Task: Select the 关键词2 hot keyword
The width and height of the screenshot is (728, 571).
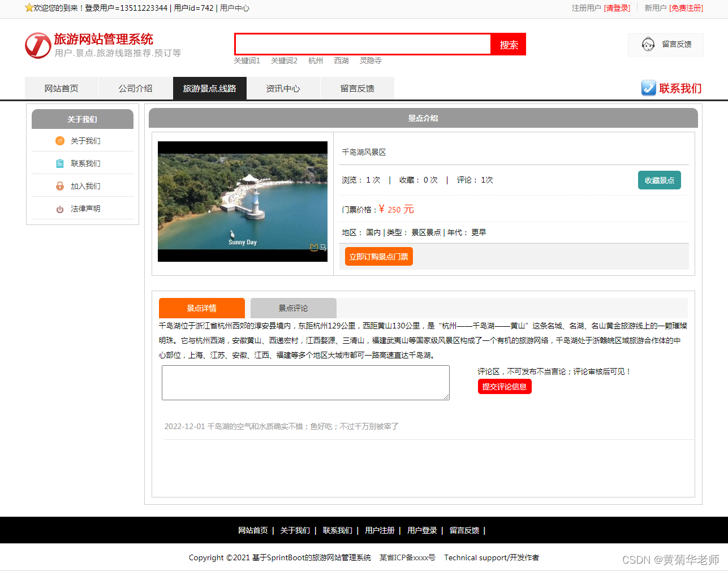Action: pyautogui.click(x=284, y=60)
